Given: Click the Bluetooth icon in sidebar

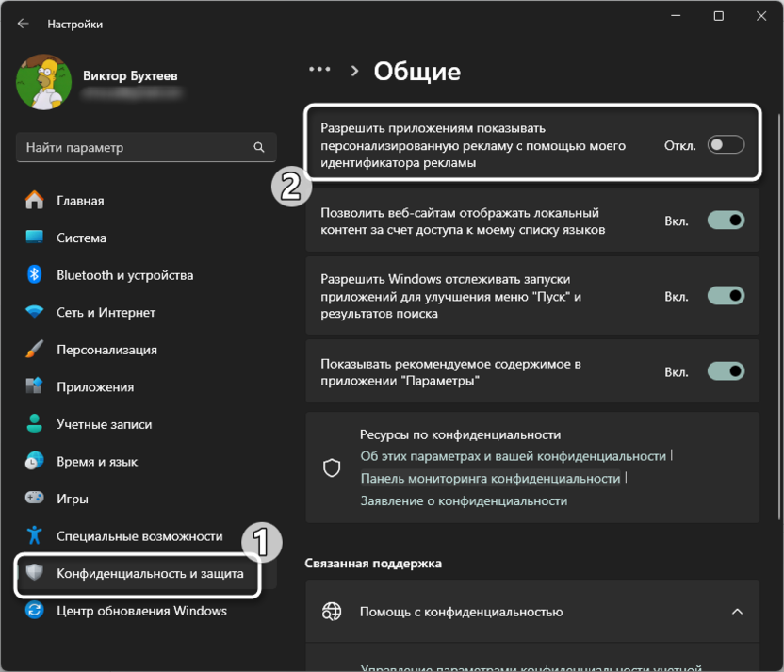Looking at the screenshot, I should 35,274.
